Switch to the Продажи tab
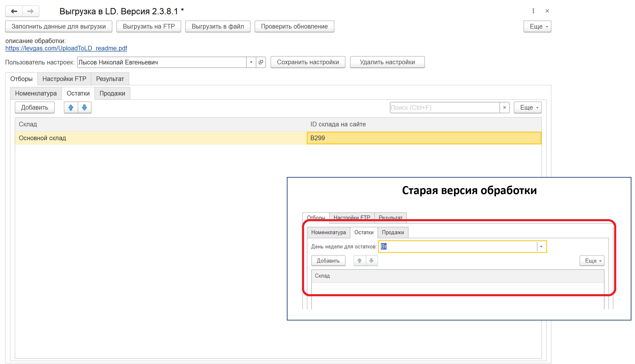This screenshot has width=635, height=364. click(112, 93)
